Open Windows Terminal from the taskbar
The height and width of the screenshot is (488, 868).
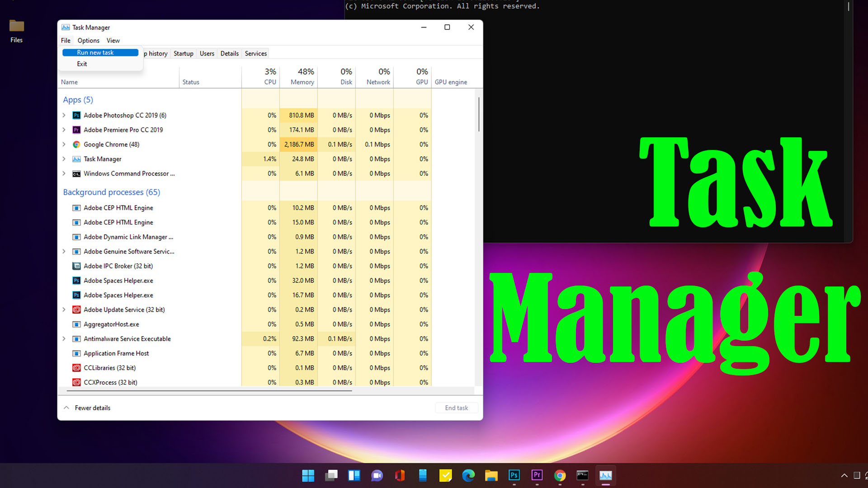click(x=582, y=475)
